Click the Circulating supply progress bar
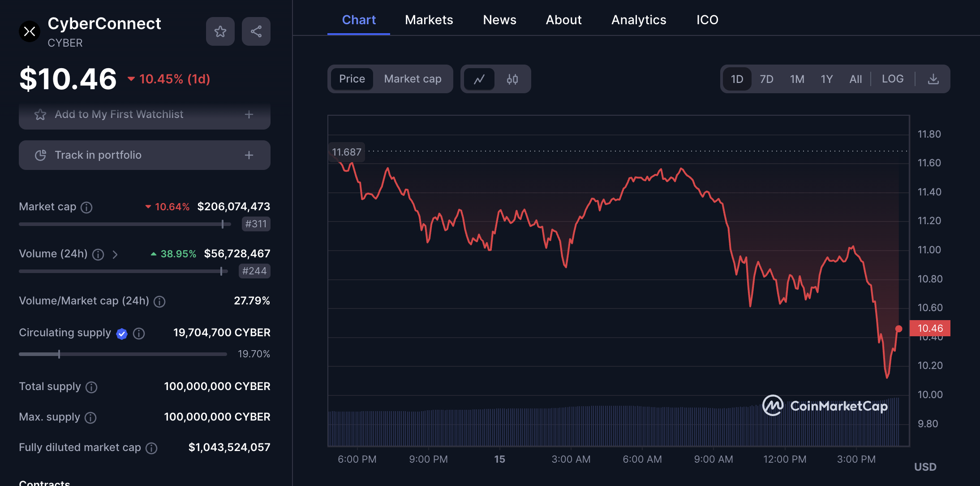980x486 pixels. 123,354
